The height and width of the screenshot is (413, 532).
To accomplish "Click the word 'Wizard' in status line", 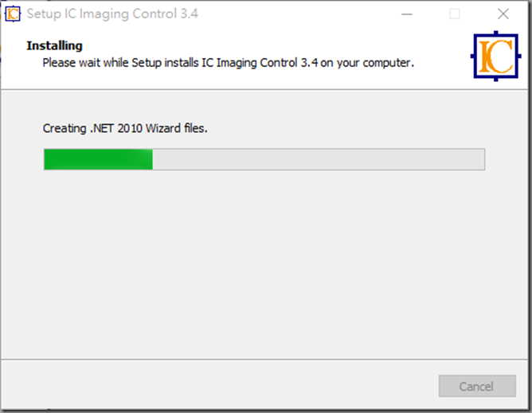I will 163,128.
